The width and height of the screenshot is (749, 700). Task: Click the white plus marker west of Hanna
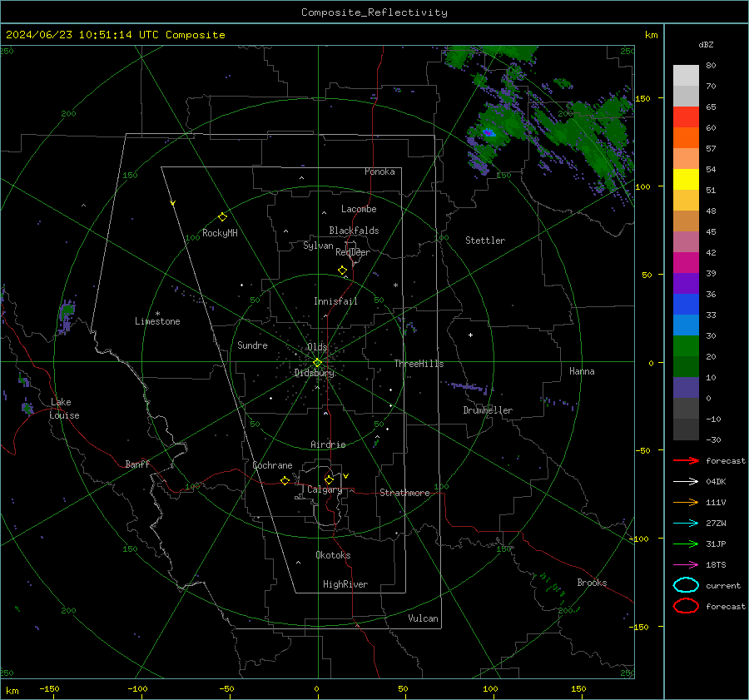point(470,335)
